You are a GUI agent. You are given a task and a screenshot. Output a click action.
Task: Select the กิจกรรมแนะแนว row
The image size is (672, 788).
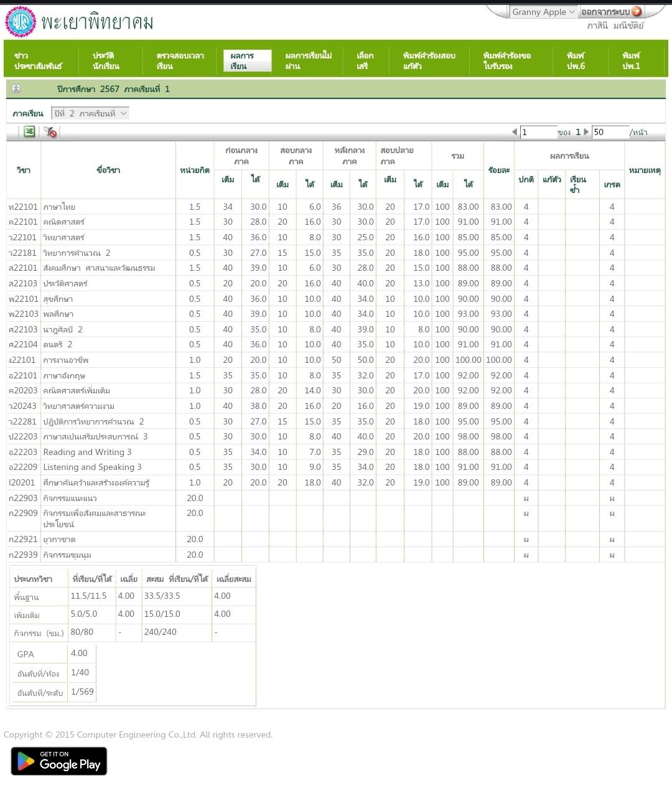336,498
